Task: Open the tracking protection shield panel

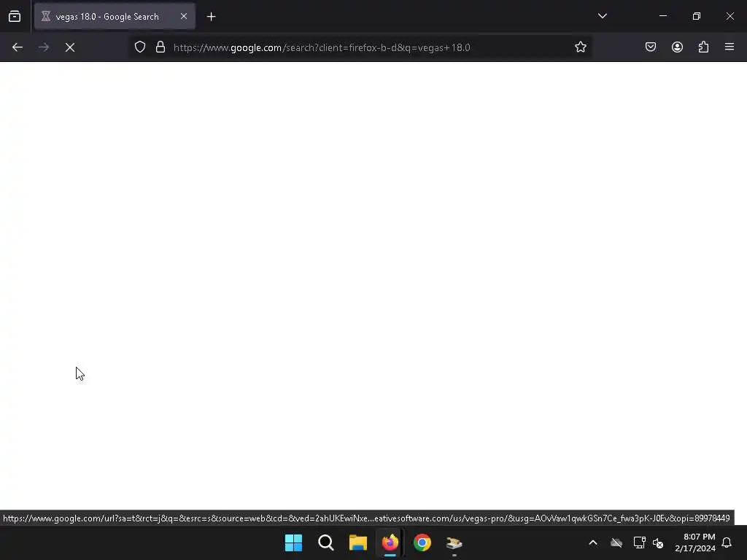Action: (139, 47)
